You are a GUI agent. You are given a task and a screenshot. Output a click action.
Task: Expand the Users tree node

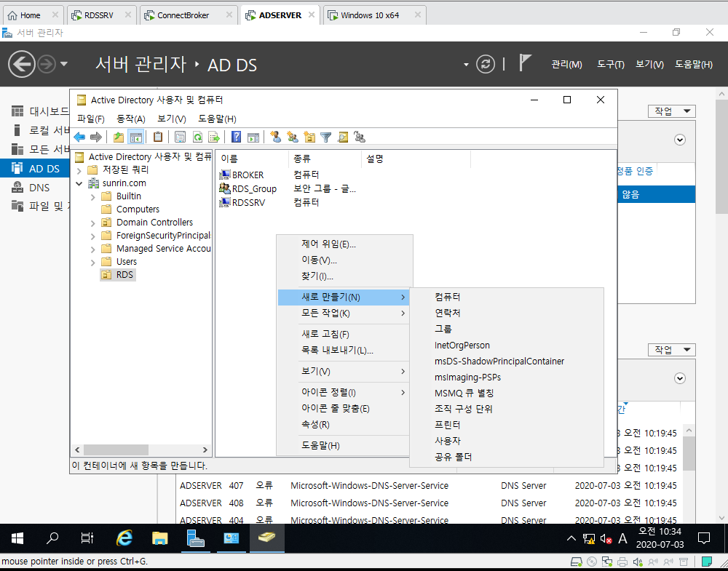(x=93, y=263)
